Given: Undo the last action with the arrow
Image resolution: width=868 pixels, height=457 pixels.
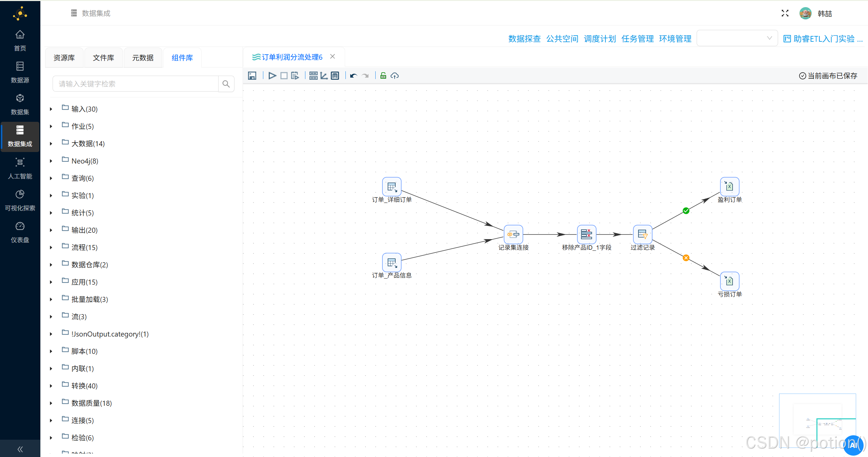Looking at the screenshot, I should click(x=354, y=76).
